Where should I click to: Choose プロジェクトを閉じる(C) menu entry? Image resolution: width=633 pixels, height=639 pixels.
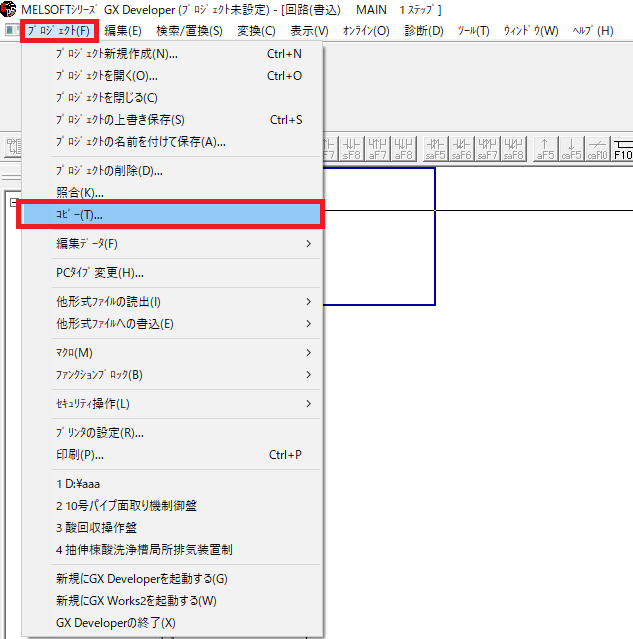point(172,98)
